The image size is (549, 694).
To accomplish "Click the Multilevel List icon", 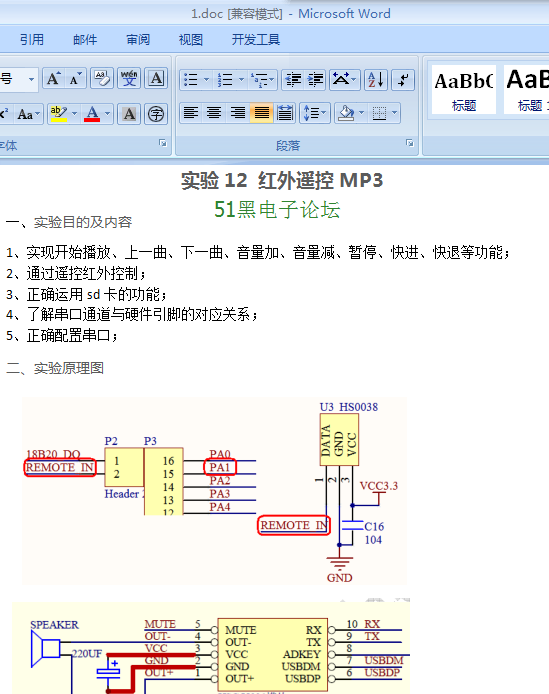I will pyautogui.click(x=258, y=80).
